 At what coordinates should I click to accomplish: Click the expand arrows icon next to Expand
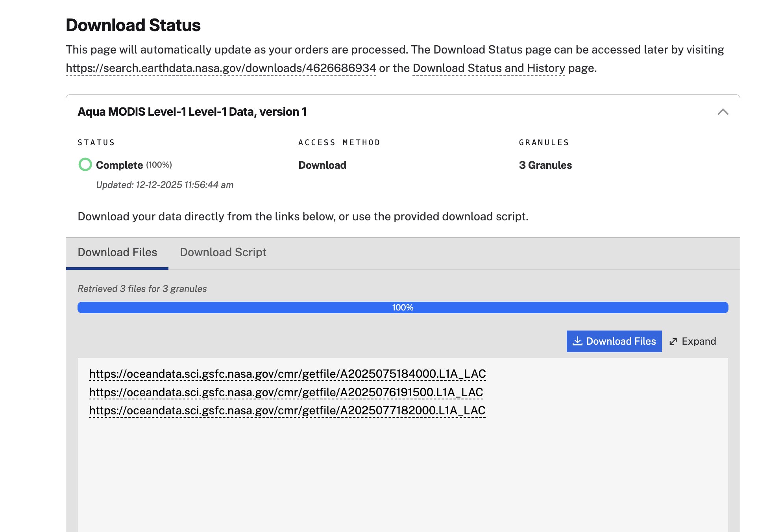tap(674, 341)
